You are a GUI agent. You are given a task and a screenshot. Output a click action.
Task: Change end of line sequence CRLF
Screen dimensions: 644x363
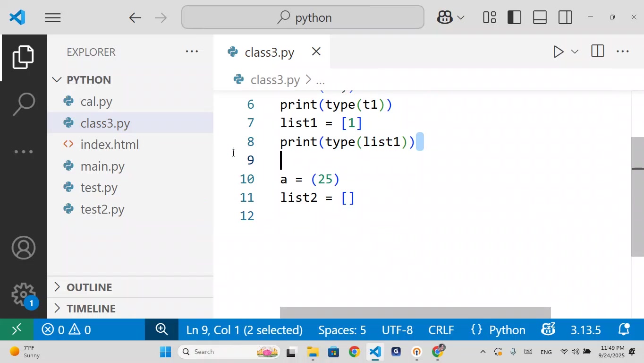[441, 329]
